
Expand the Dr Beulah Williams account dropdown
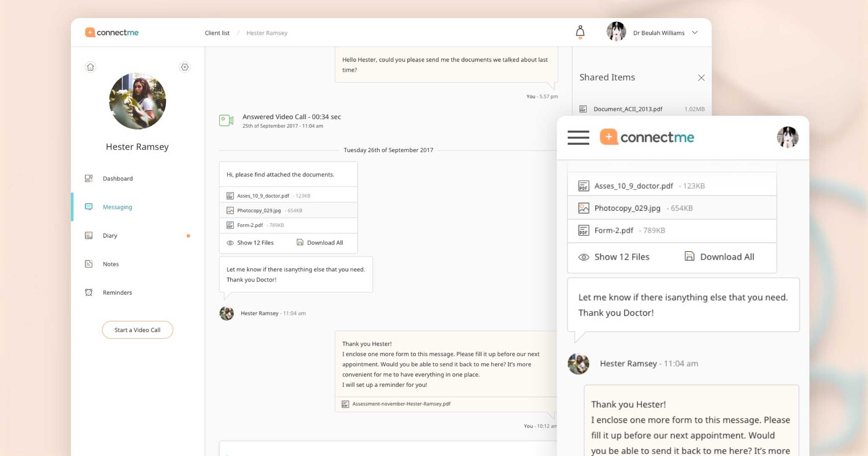coord(695,33)
